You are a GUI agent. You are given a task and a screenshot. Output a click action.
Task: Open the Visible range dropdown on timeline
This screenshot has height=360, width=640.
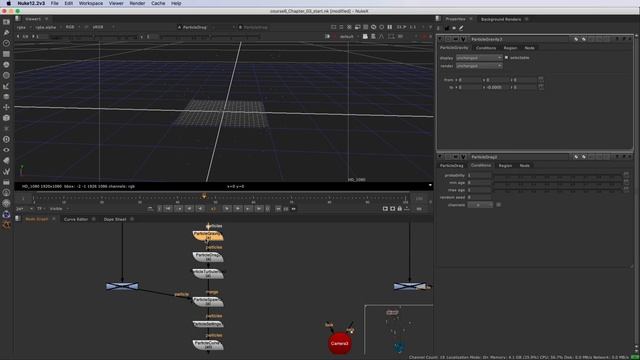(x=59, y=209)
